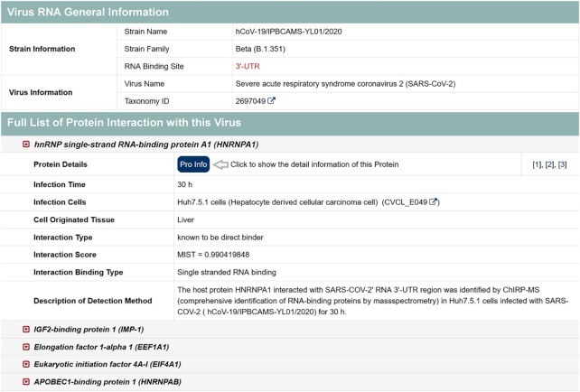Click the APOBEC1-binding protein 1 (HNRNPAB) title
This screenshot has height=392, width=580.
108,382
